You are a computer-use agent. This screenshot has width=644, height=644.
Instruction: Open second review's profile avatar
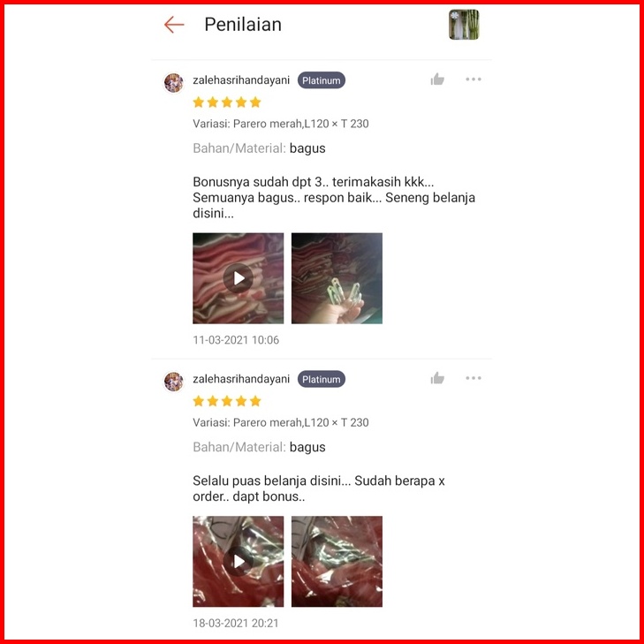point(174,382)
